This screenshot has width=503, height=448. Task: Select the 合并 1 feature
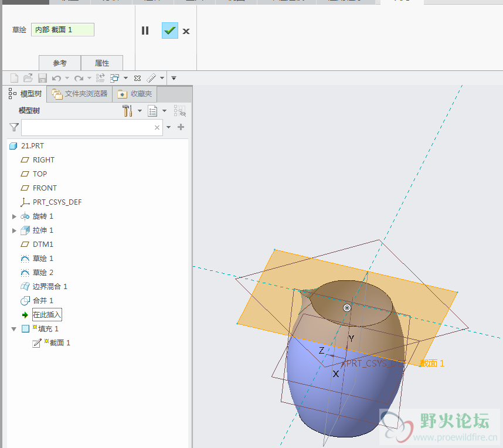[x=43, y=301]
